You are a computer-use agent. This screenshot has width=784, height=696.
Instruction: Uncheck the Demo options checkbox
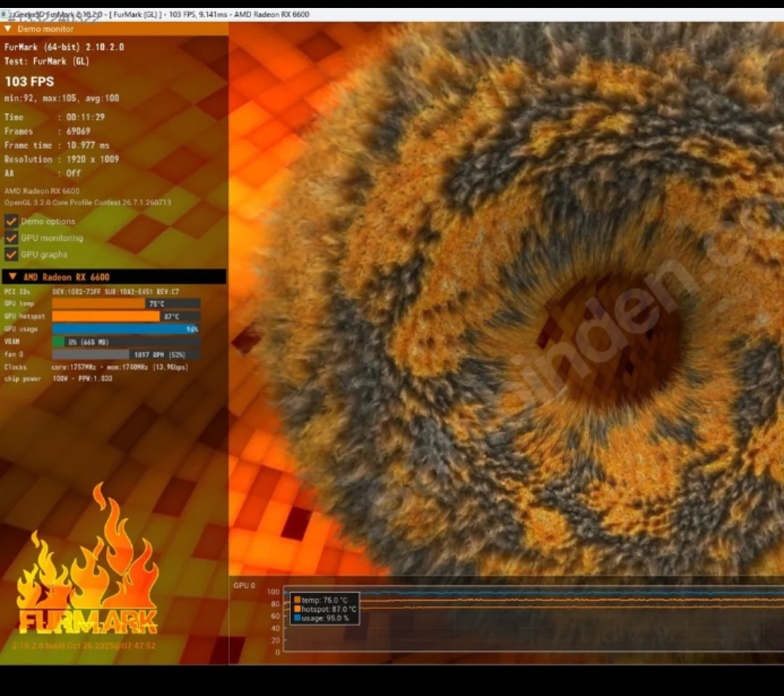[x=11, y=221]
